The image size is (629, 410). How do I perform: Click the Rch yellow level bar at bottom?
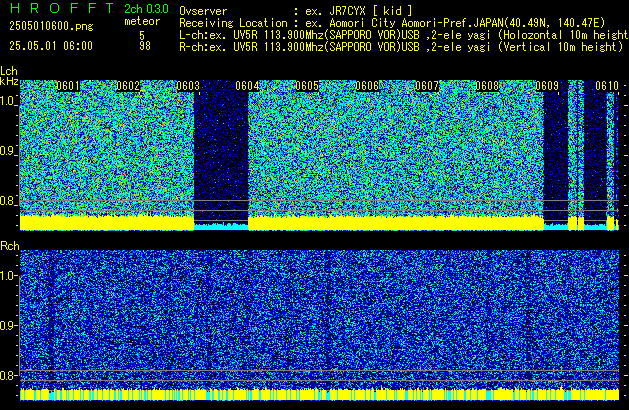point(319,394)
